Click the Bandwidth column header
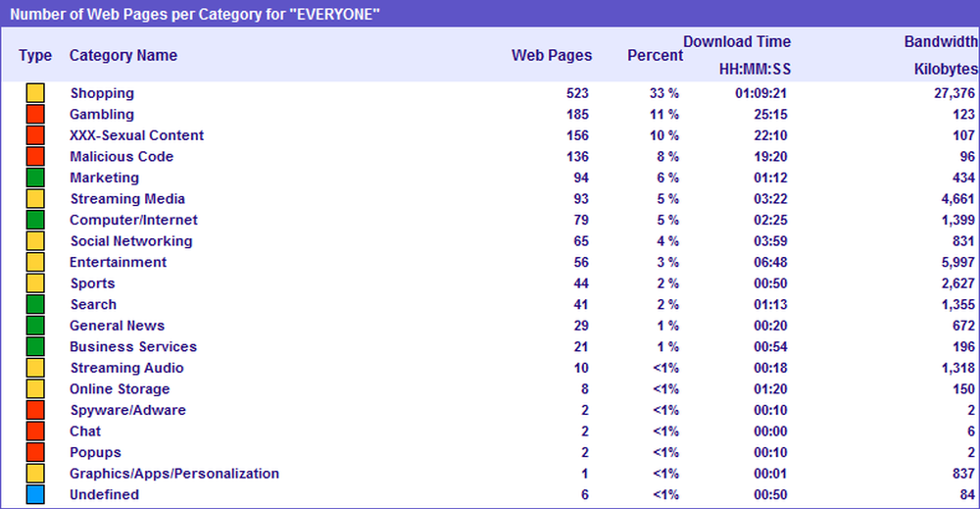Image resolution: width=980 pixels, height=509 pixels. click(941, 41)
